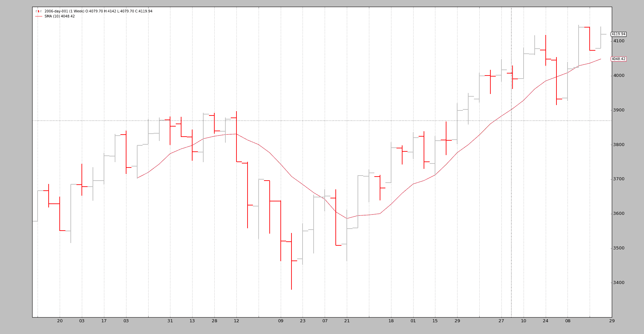
Task: Click the 31 date label on x-axis
Action: [x=170, y=321]
